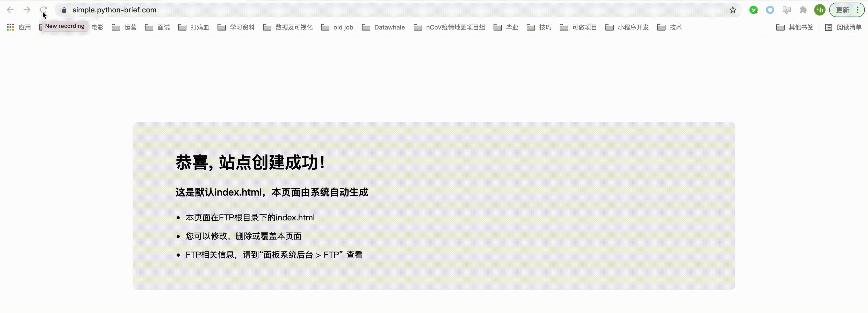
Task: Open the 数据及可视化 bookmark folder
Action: [288, 27]
